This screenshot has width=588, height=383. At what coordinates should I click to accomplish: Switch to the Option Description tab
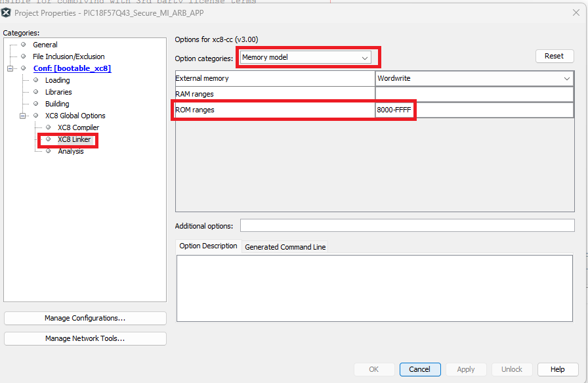[x=208, y=246]
